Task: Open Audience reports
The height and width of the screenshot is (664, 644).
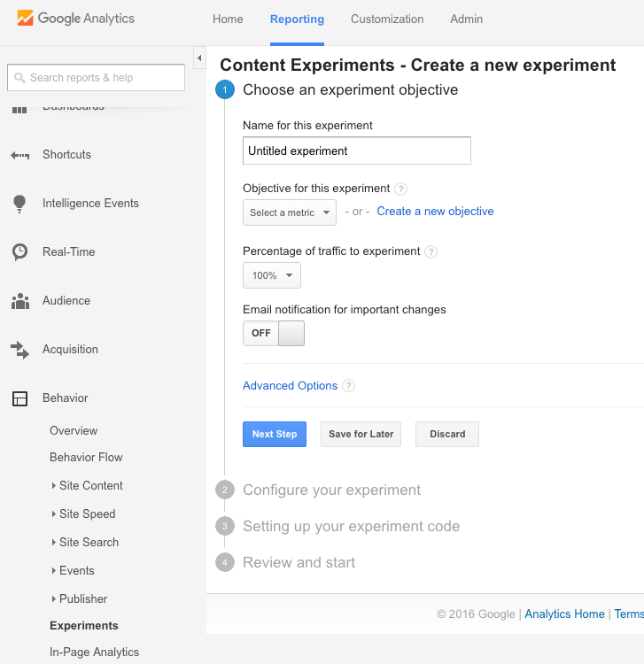Action: tap(66, 301)
